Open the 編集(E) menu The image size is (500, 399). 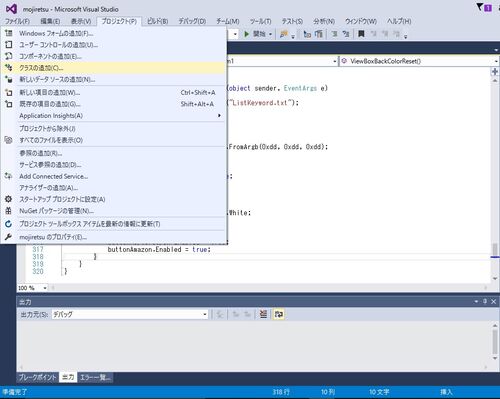pyautogui.click(x=50, y=21)
